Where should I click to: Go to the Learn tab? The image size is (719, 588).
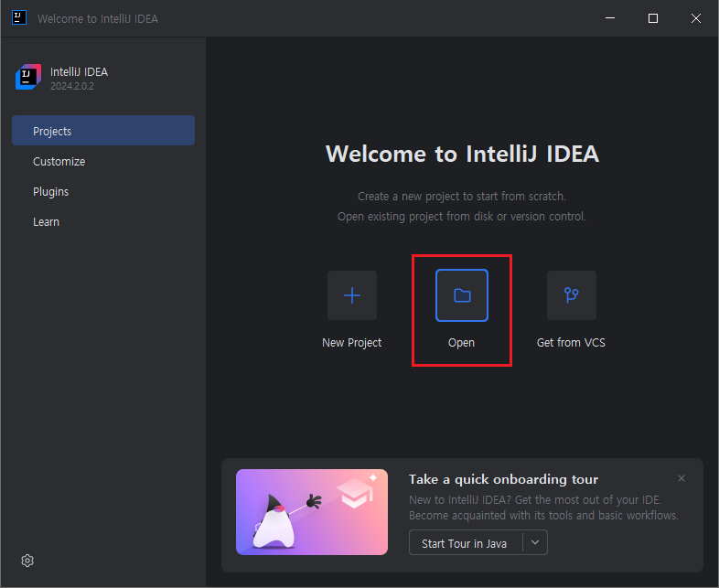(47, 222)
